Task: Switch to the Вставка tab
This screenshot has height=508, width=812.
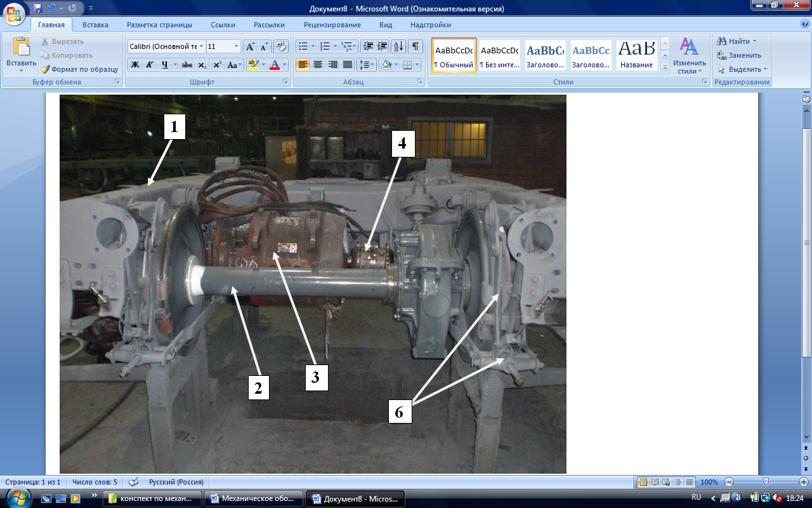Action: click(95, 25)
